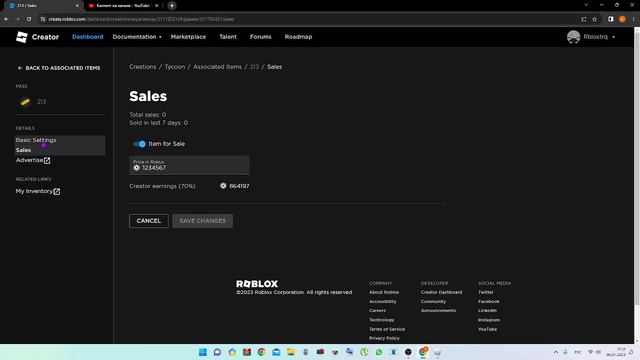Open uTorrent from the taskbar
Viewport: 640px width, 360px height.
[x=364, y=352]
